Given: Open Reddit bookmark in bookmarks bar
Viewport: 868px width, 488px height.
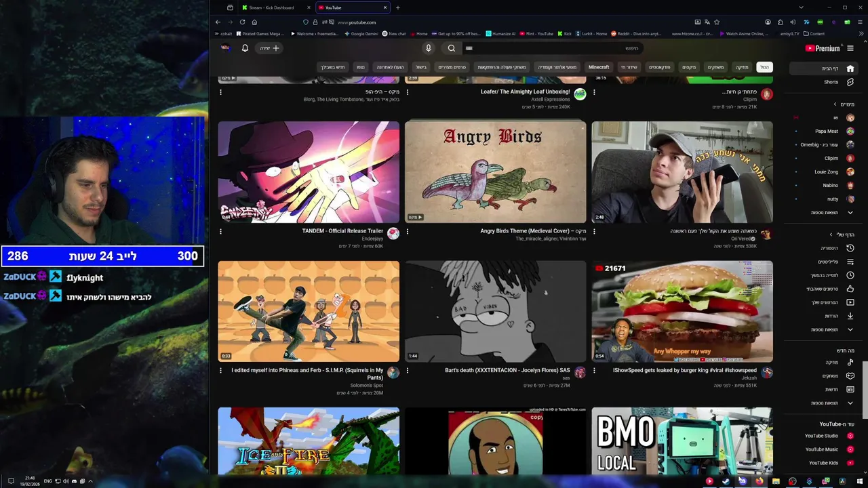Looking at the screenshot, I should click(x=635, y=34).
